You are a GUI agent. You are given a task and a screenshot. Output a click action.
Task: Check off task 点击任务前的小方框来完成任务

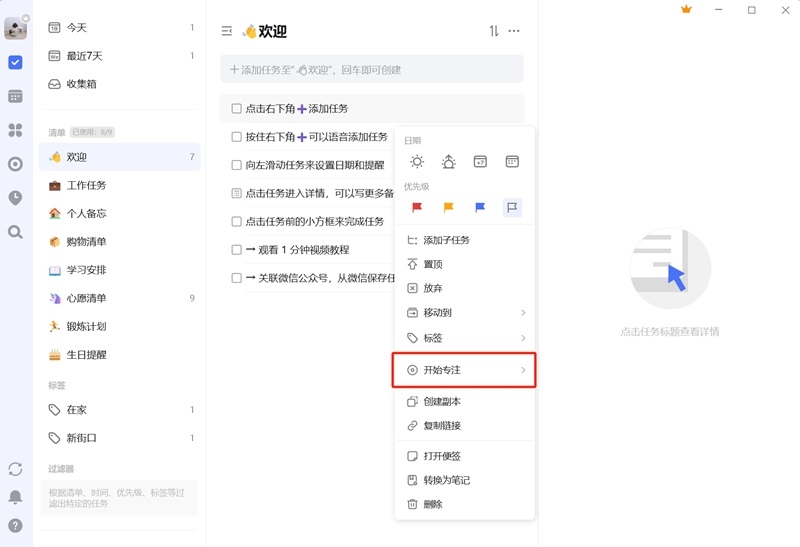point(236,221)
